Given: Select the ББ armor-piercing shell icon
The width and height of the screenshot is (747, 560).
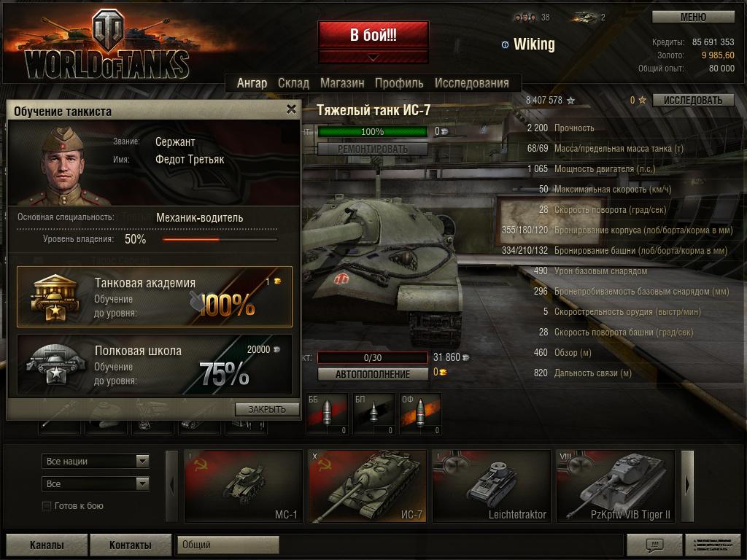Looking at the screenshot, I should tap(327, 414).
